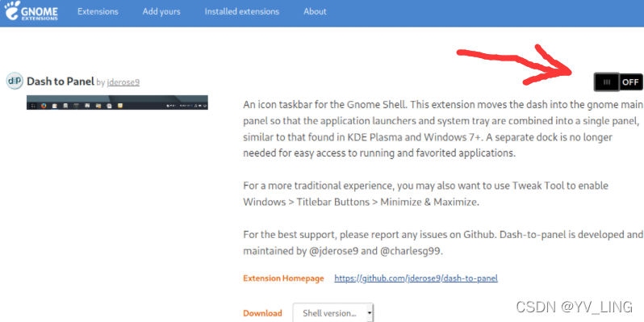Viewport: 644px width, 322px height.
Task: Open the Shell version dropdown
Action: pyautogui.click(x=333, y=313)
